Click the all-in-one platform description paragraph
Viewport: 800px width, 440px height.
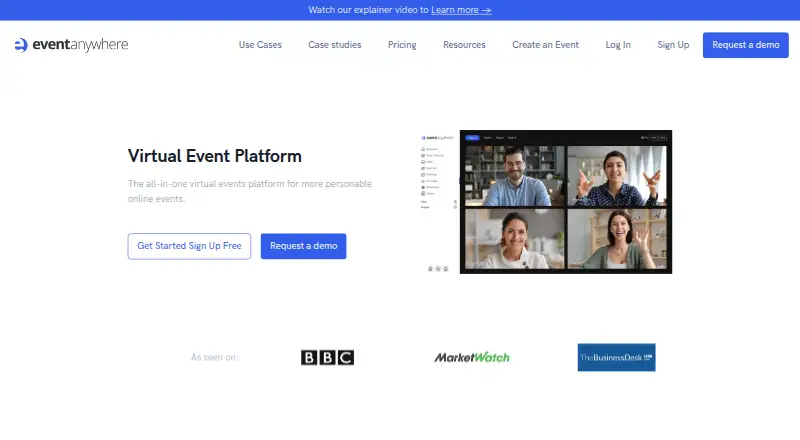250,191
